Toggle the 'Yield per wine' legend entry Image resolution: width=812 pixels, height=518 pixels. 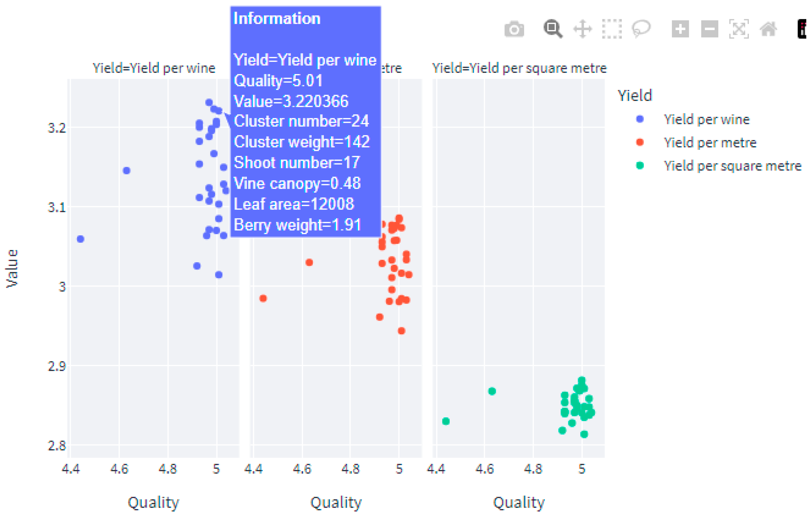point(706,119)
